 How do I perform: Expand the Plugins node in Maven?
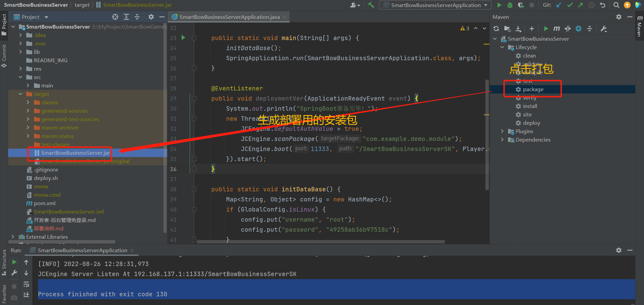tap(502, 131)
